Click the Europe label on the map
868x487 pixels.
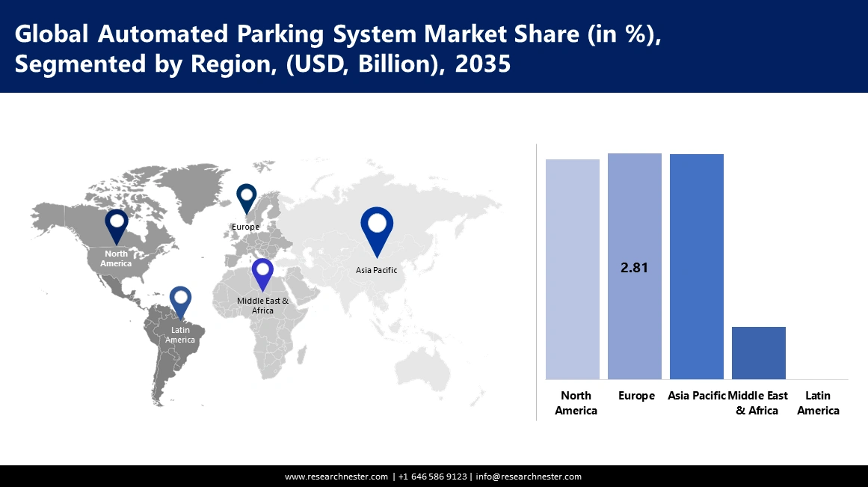[x=245, y=227]
